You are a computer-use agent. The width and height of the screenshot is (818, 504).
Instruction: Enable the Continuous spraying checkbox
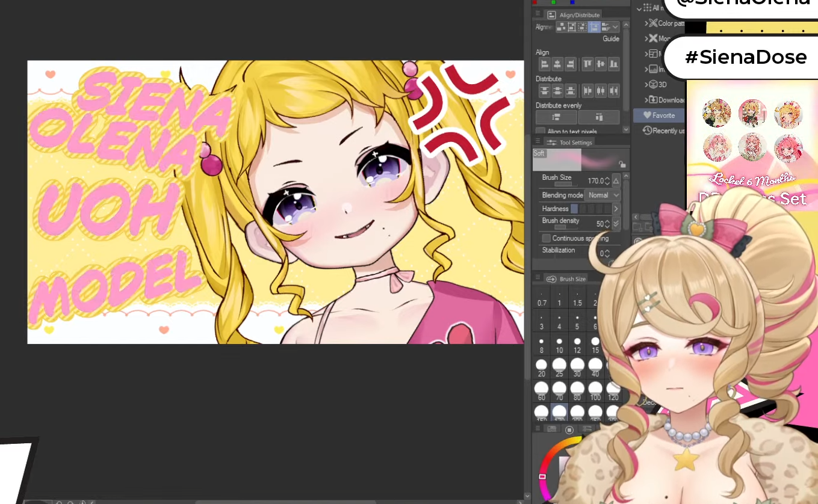point(547,239)
